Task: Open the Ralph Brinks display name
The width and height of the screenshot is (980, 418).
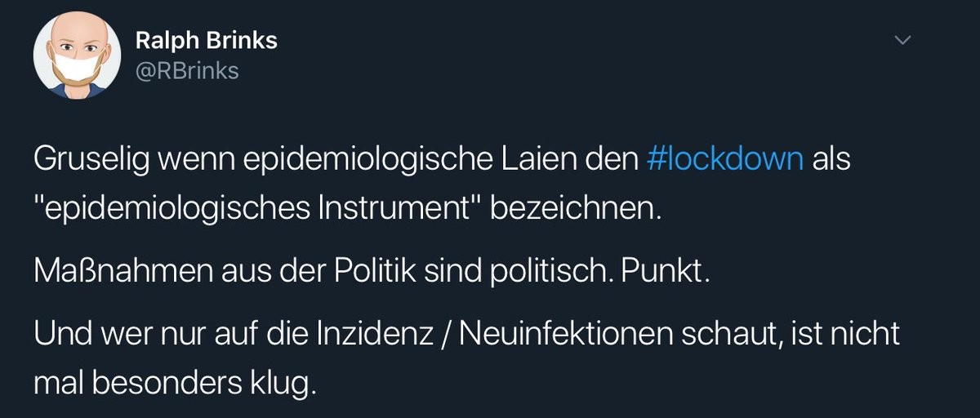Action: [207, 41]
